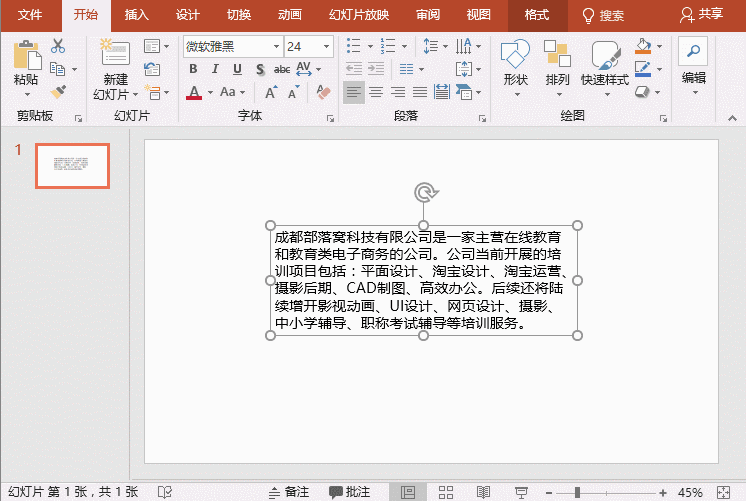Open the slide Layout icon
The width and height of the screenshot is (746, 501).
(x=152, y=46)
